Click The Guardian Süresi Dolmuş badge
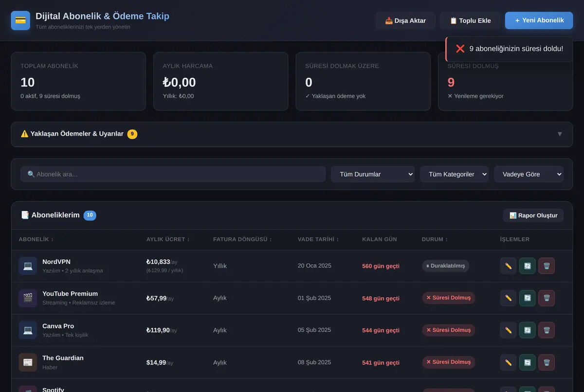 click(x=449, y=362)
